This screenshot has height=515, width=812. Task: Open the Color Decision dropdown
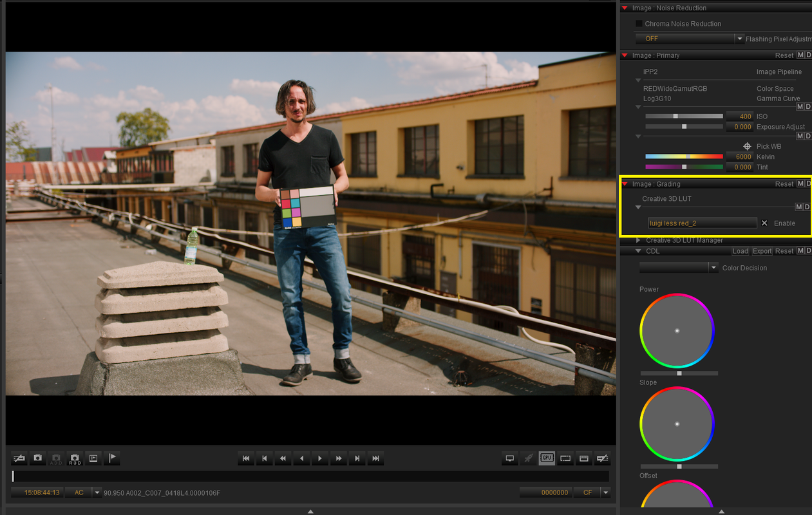coord(679,268)
